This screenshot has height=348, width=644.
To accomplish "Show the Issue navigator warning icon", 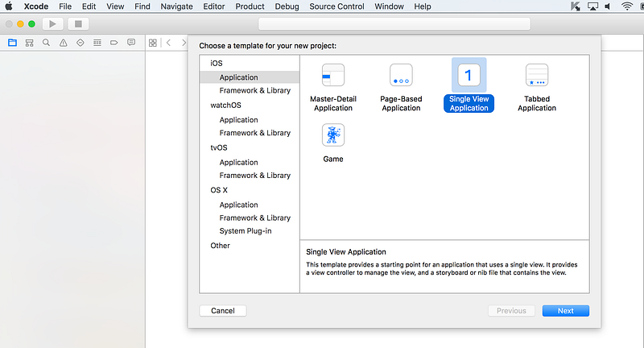I will (64, 43).
